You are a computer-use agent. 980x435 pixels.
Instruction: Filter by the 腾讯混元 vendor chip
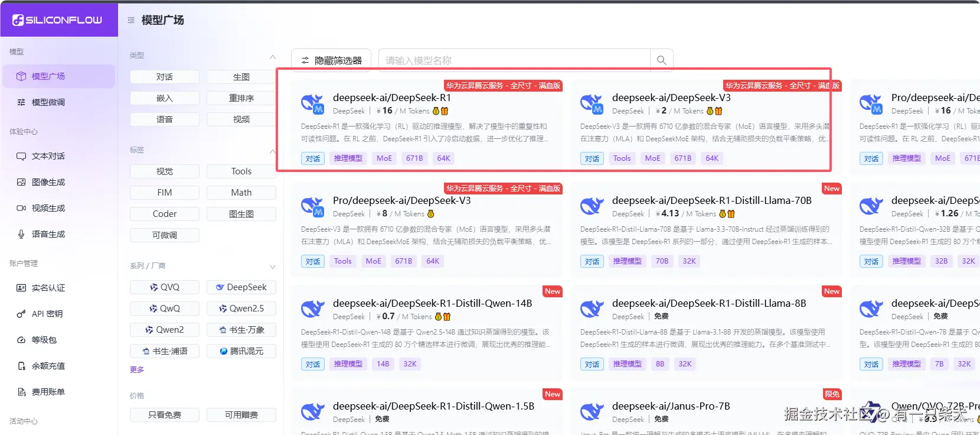241,351
